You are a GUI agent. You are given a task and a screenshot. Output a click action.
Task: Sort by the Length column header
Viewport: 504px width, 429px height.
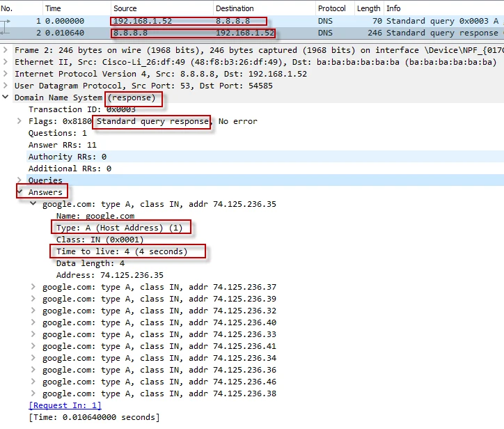point(368,8)
